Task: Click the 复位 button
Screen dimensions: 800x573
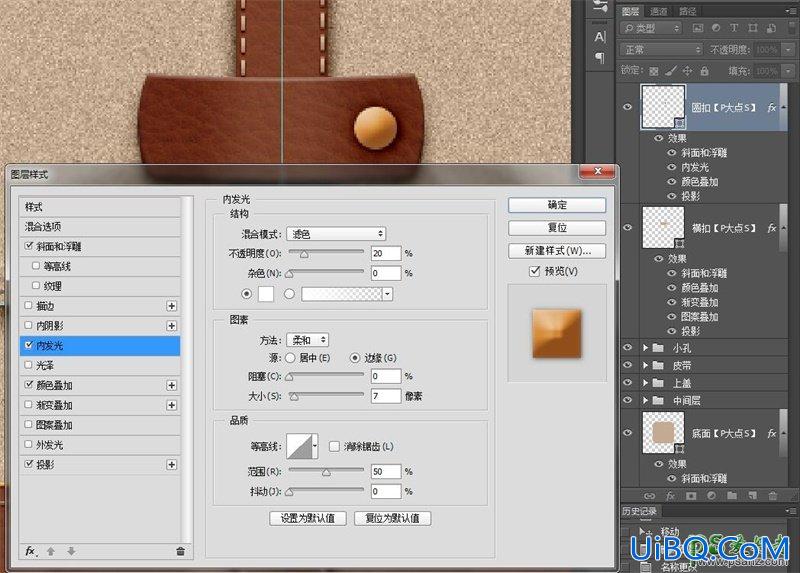Action: coord(557,228)
